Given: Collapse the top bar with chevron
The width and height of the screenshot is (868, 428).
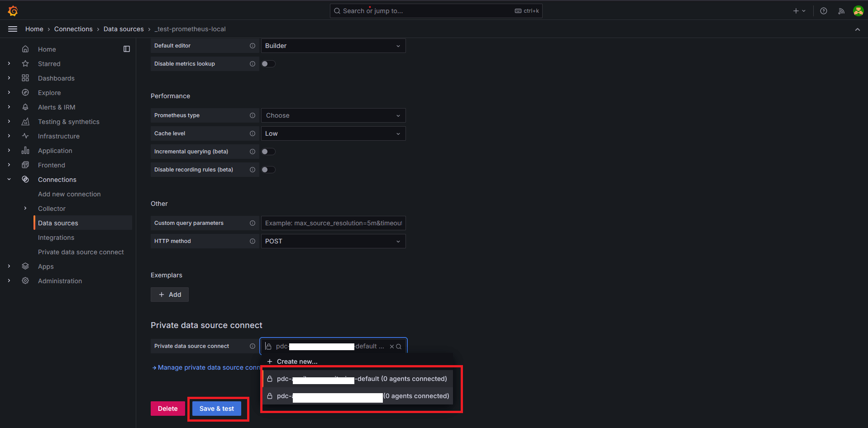Looking at the screenshot, I should [x=857, y=29].
